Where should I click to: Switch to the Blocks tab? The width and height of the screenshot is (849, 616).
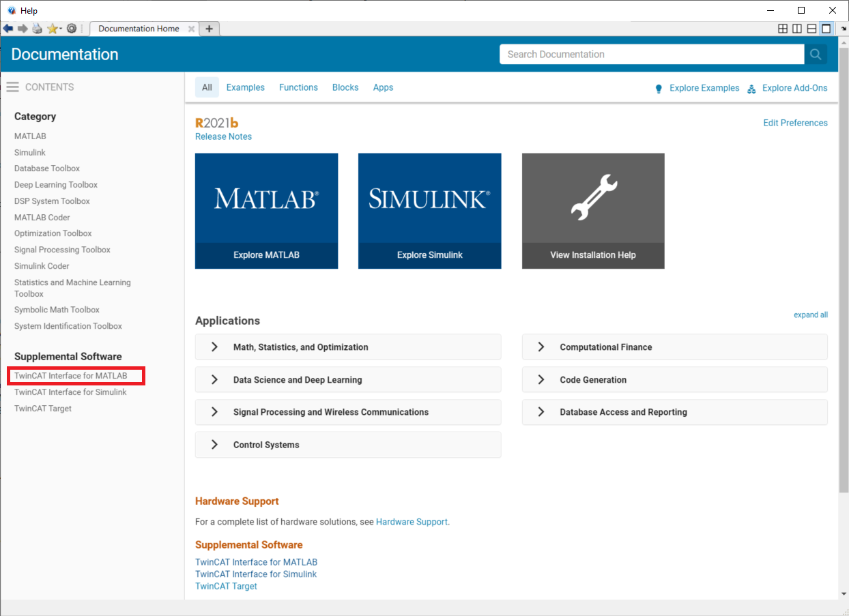point(345,87)
